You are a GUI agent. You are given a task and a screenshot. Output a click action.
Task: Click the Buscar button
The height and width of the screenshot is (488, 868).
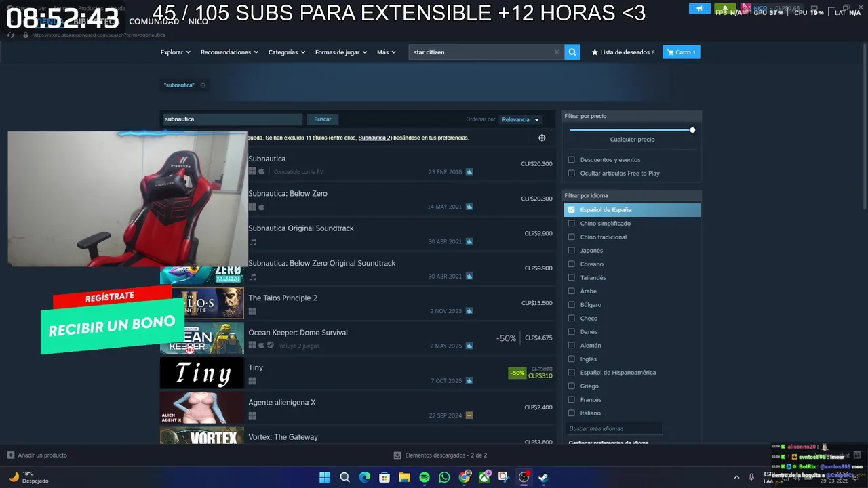pyautogui.click(x=323, y=119)
